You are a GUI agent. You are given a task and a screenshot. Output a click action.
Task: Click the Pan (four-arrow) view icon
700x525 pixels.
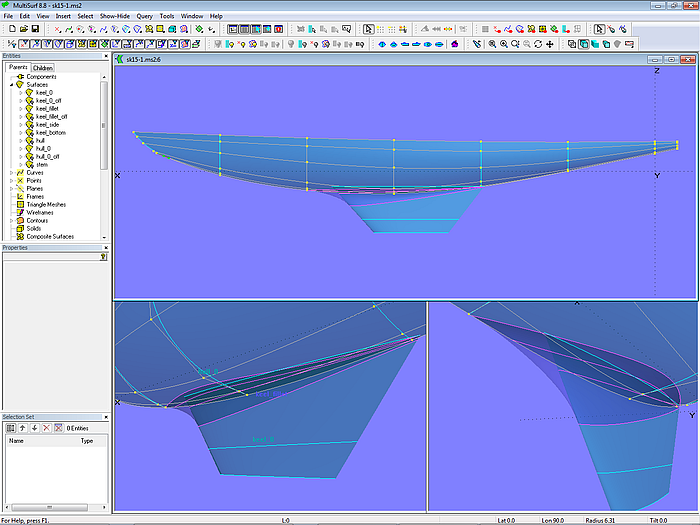[550, 44]
